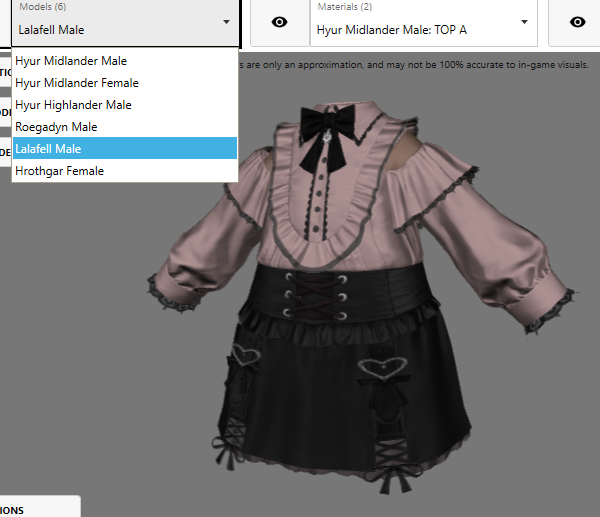
Task: Open the Materials dropdown arrow
Action: point(524,22)
